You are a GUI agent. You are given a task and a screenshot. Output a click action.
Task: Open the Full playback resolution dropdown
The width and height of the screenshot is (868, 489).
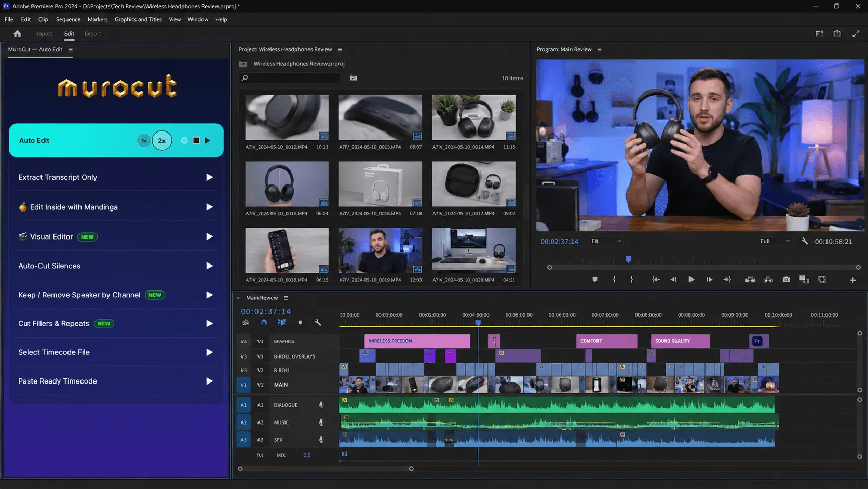pyautogui.click(x=775, y=241)
